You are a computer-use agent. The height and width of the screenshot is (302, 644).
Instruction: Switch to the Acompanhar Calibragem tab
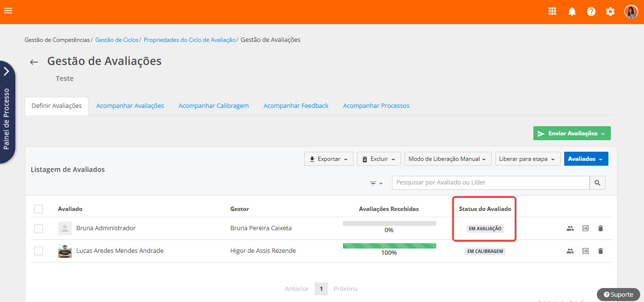pos(214,105)
